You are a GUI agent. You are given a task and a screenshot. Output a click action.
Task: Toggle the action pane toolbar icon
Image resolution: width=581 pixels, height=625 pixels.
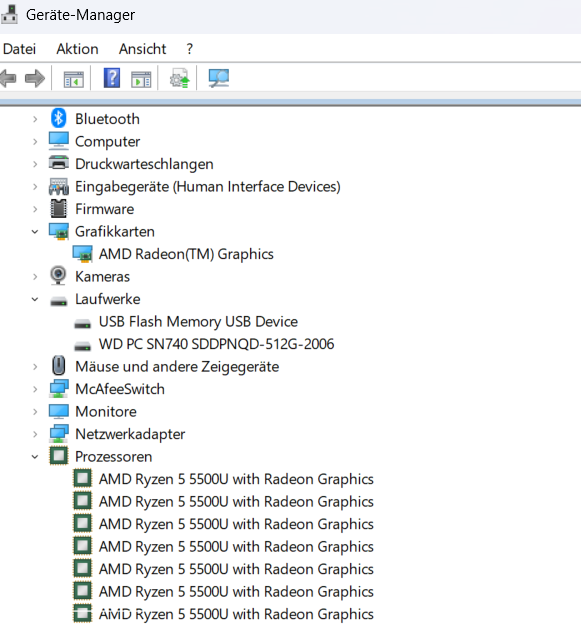(x=141, y=79)
